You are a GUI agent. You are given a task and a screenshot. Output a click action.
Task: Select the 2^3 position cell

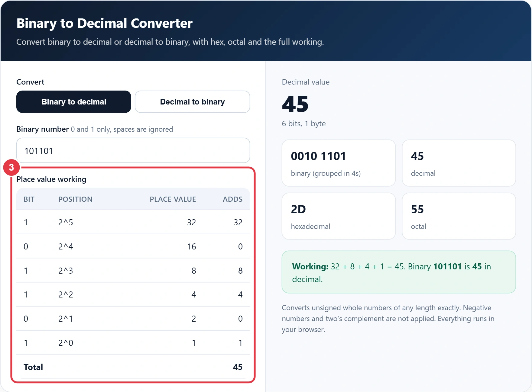(66, 271)
